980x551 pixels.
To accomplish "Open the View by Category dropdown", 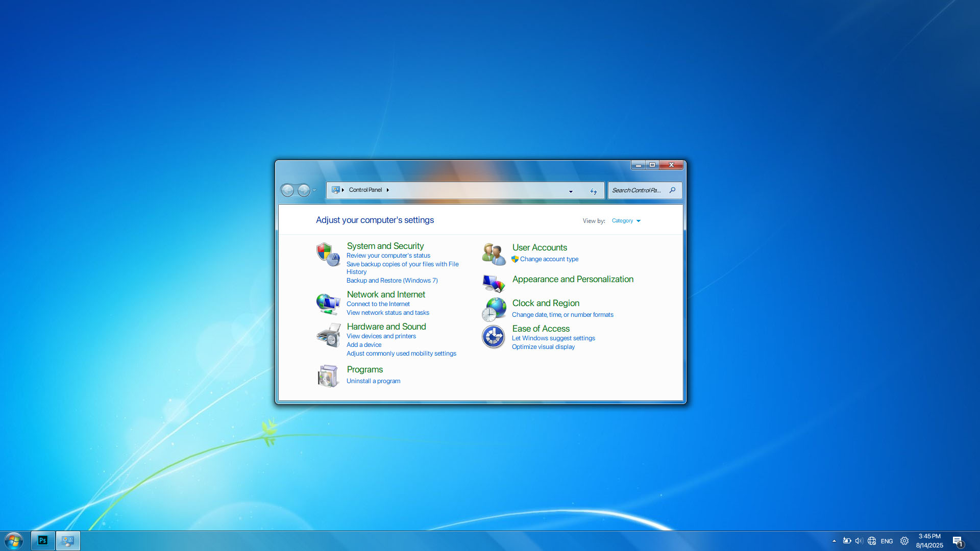I will (x=626, y=221).
